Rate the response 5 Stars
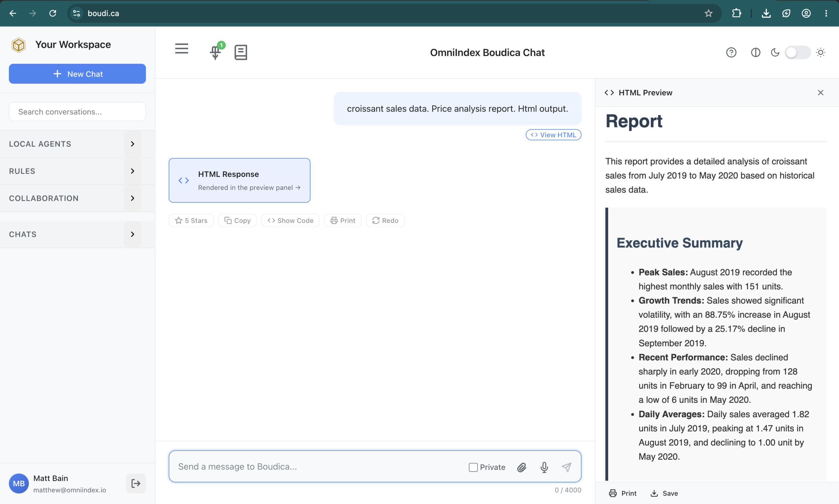Image resolution: width=839 pixels, height=504 pixels. (x=191, y=220)
